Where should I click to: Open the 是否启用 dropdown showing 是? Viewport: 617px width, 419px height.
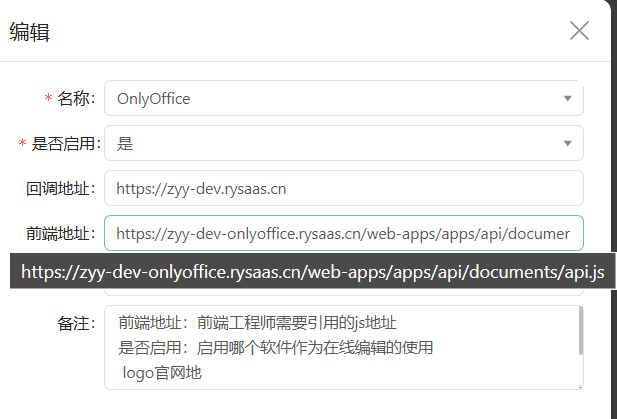(344, 143)
